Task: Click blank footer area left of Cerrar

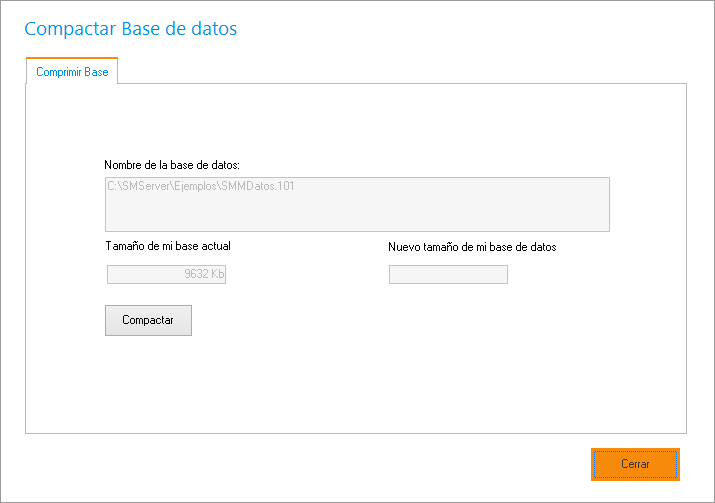Action: click(300, 465)
